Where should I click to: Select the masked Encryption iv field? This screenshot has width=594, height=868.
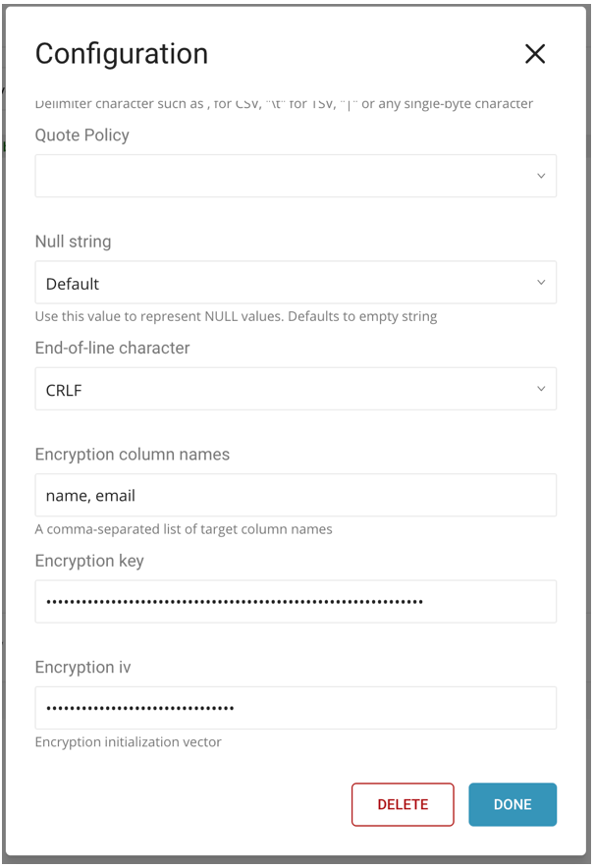(295, 708)
